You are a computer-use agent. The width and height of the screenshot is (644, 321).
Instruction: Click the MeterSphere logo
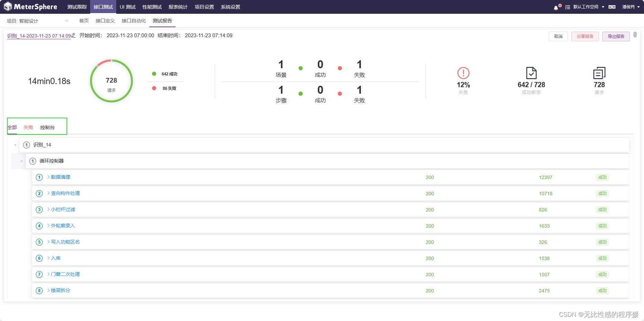coord(30,7)
